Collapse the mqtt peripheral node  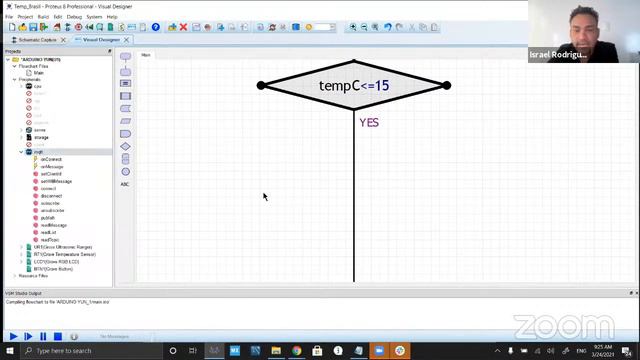point(22,152)
